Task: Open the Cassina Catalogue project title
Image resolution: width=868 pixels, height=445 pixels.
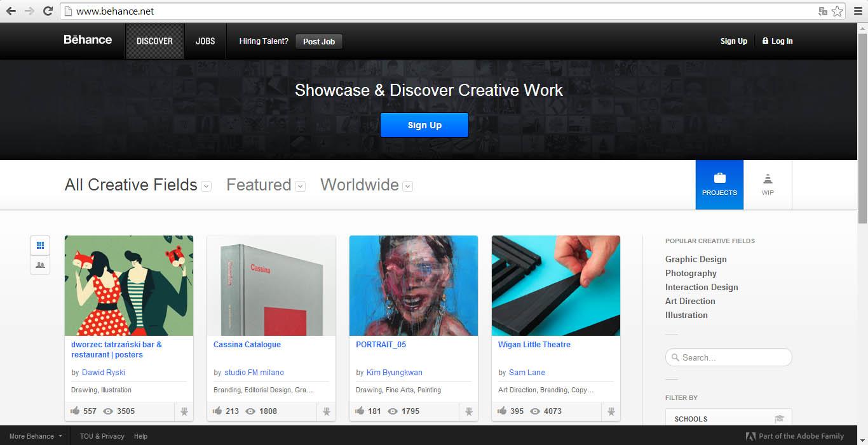Action: pos(247,345)
